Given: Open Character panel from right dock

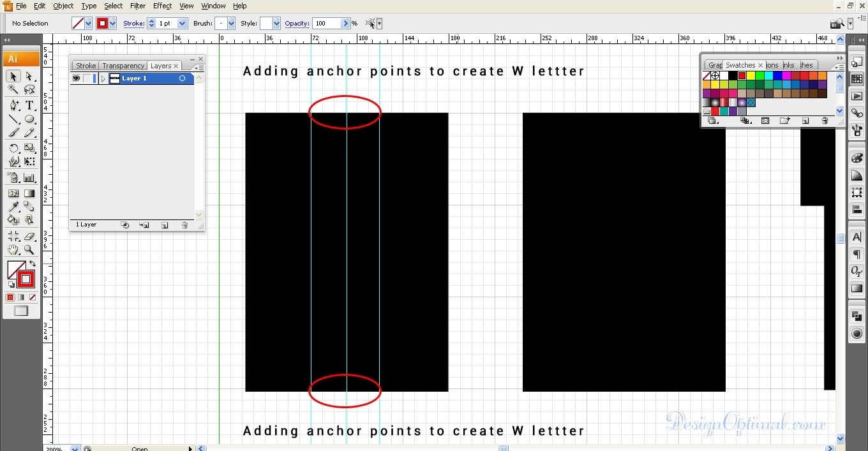Looking at the screenshot, I should click(x=857, y=237).
